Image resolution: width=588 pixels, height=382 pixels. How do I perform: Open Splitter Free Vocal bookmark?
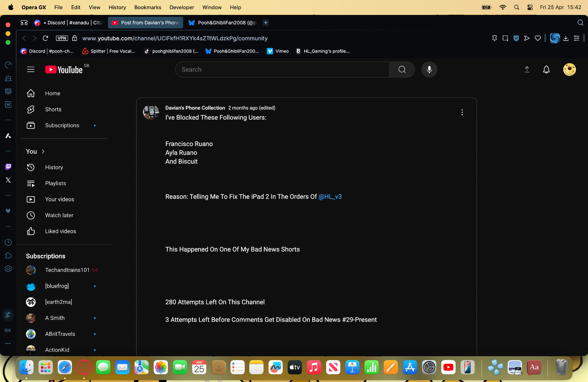[108, 51]
